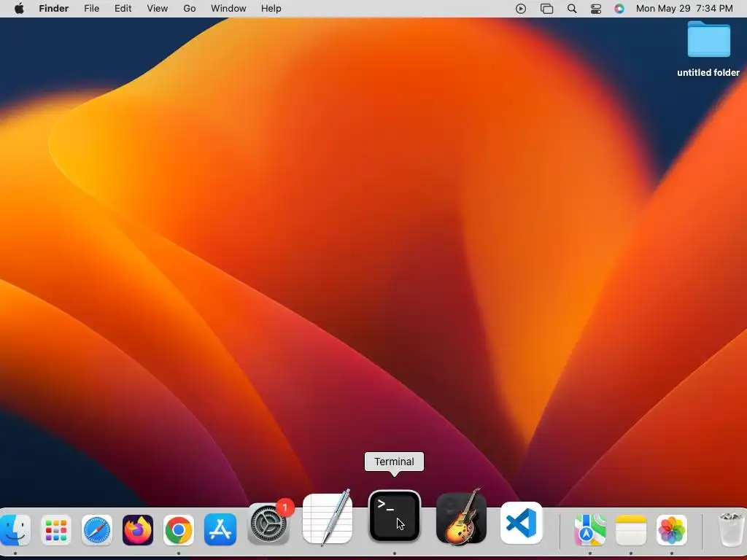
Task: Open Maps in the Dock
Action: tap(589, 529)
